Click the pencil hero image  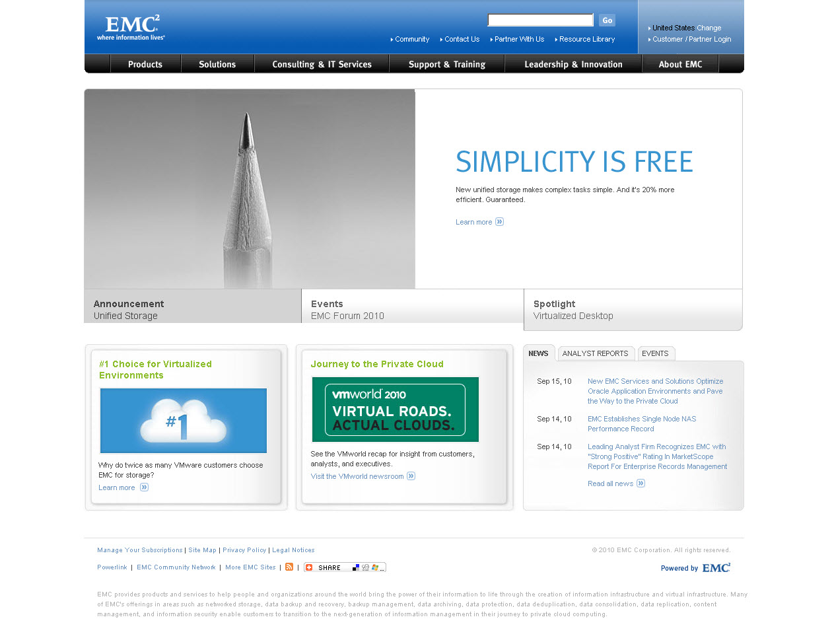[250, 189]
